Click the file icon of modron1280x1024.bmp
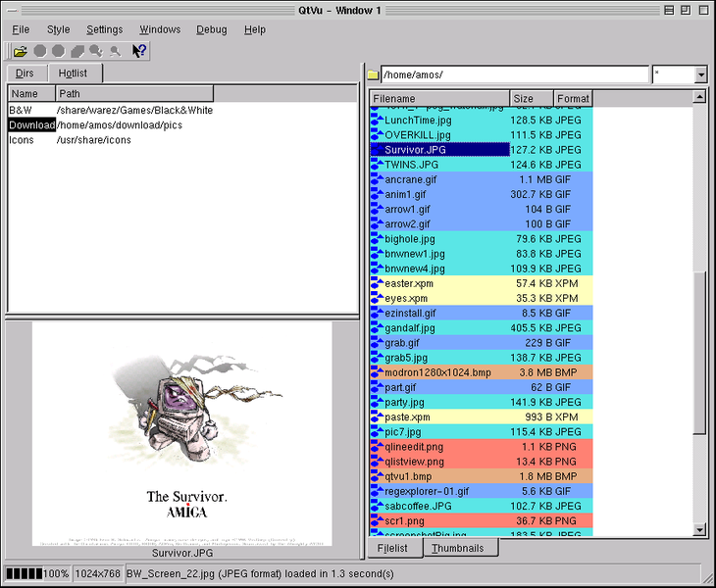Viewport: 716px width, 588px height. click(x=378, y=372)
